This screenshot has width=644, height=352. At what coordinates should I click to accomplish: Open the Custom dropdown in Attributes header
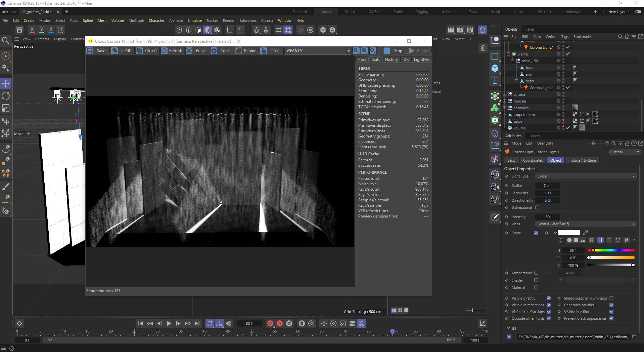click(625, 152)
